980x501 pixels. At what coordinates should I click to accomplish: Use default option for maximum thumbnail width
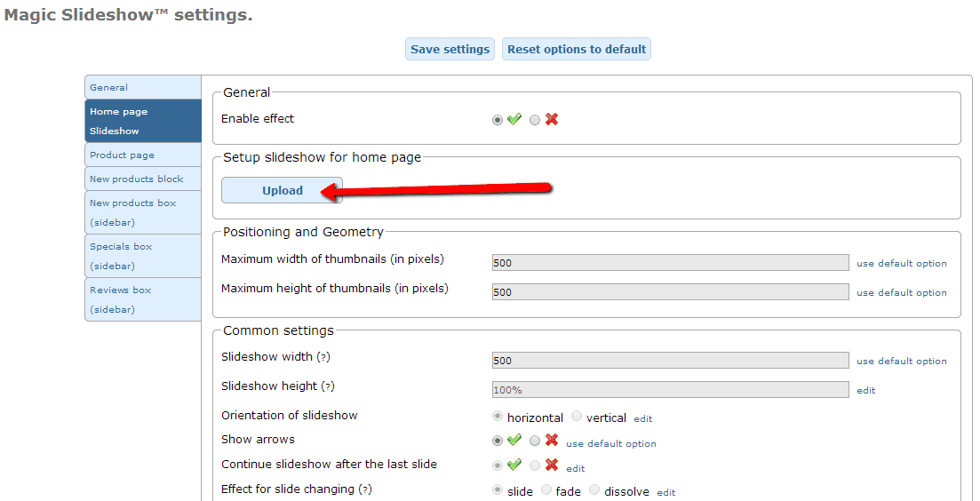click(x=901, y=264)
